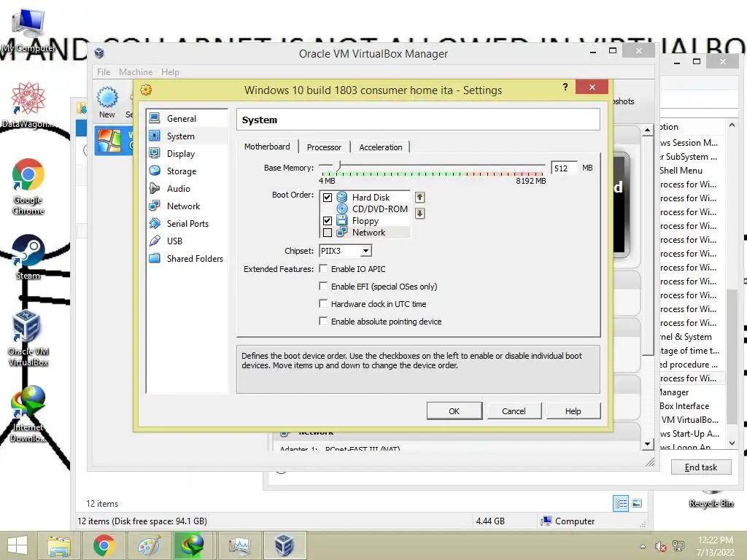Click VirtualBox Manager scrollbar up arrow
Image resolution: width=747 pixels, height=560 pixels.
[647, 130]
